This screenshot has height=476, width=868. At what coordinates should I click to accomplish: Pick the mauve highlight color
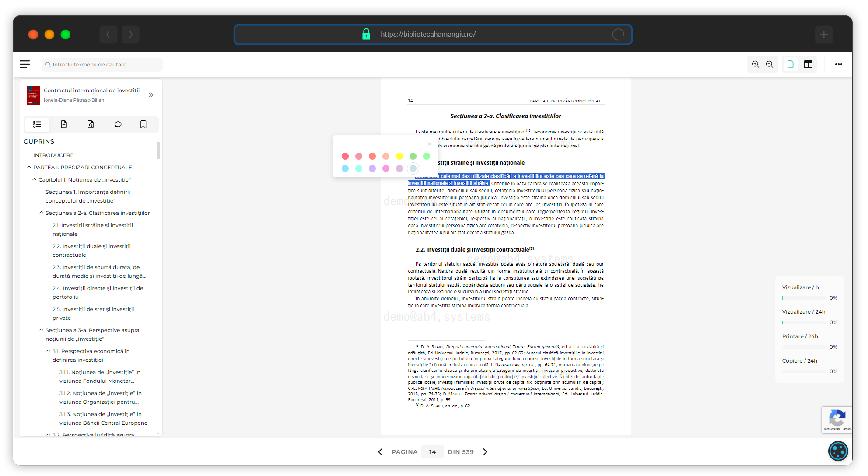point(399,168)
